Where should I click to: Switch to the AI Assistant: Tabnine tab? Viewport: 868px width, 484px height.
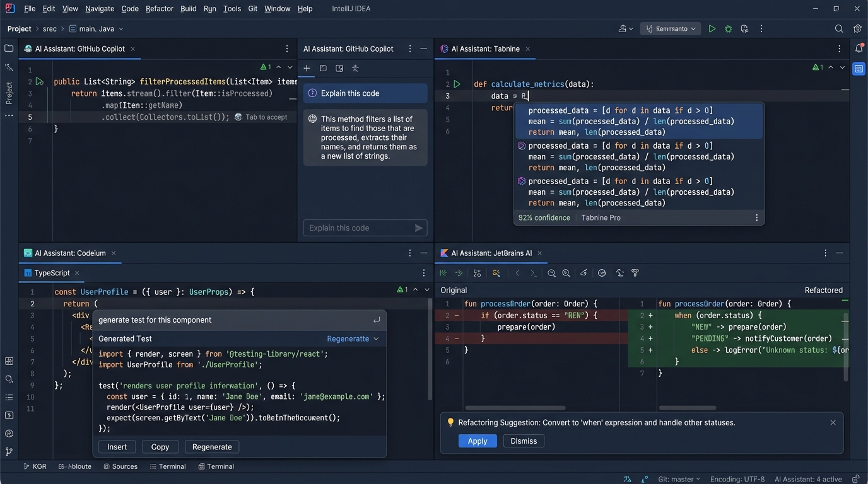[484, 49]
